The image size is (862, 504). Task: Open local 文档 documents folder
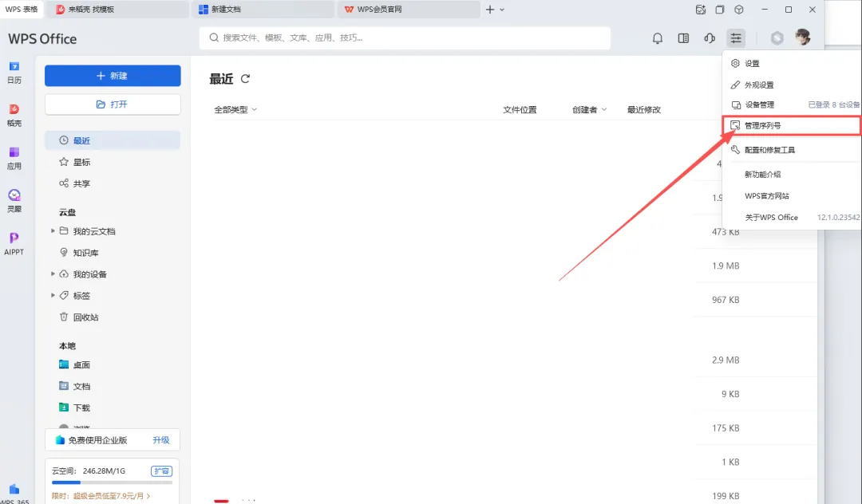tap(113, 386)
